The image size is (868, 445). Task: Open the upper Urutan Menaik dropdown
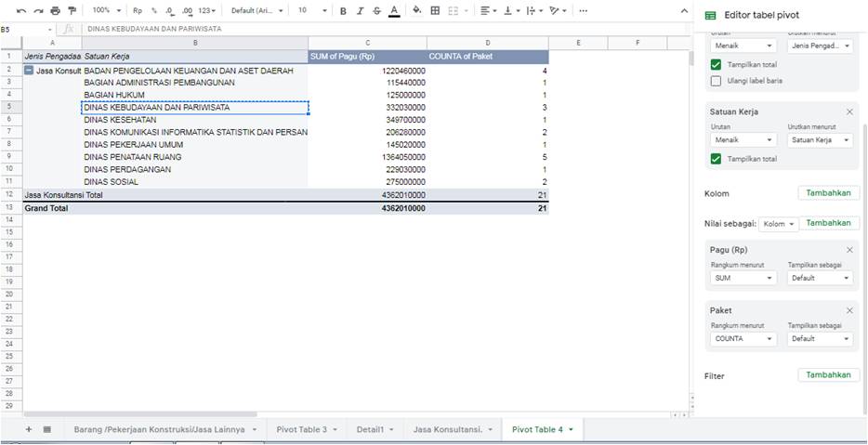click(743, 46)
